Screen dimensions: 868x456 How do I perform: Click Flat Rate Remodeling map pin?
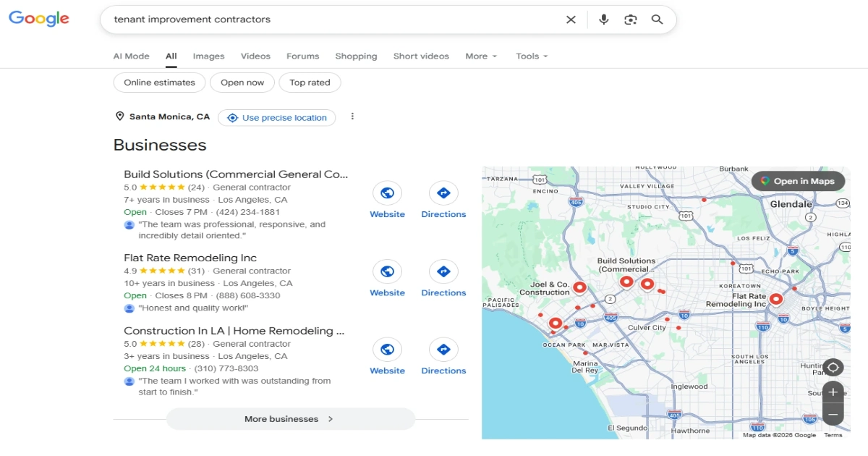tap(776, 298)
